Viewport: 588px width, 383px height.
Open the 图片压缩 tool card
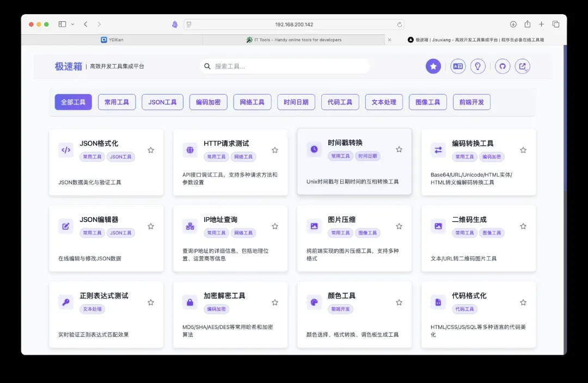(354, 238)
